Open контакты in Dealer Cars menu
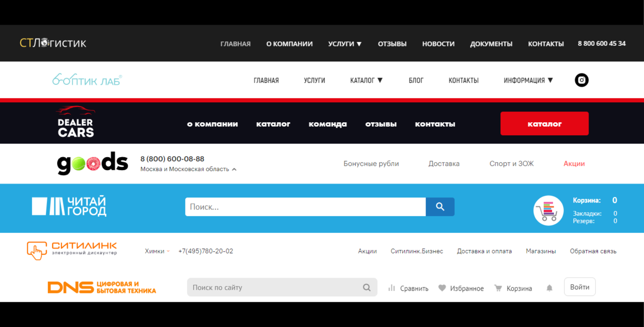 coord(435,124)
